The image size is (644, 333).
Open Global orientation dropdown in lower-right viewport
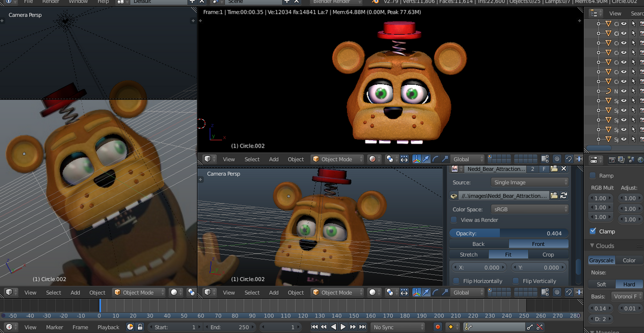tap(467, 293)
